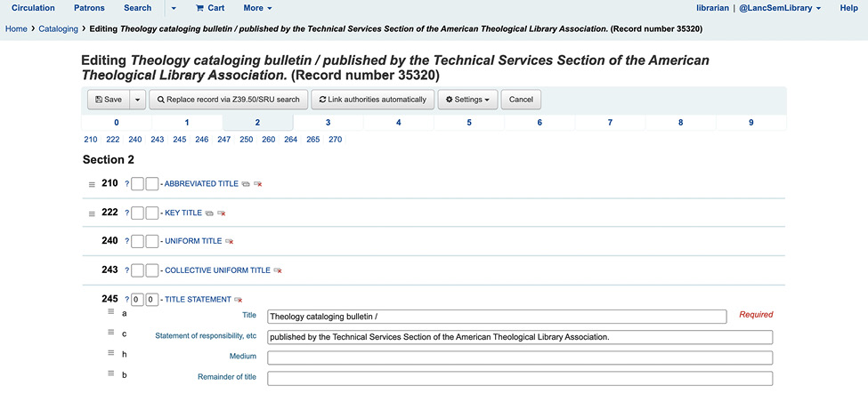868x394 pixels.
Task: Delete the 240 Uniform Title tag
Action: [x=230, y=241]
